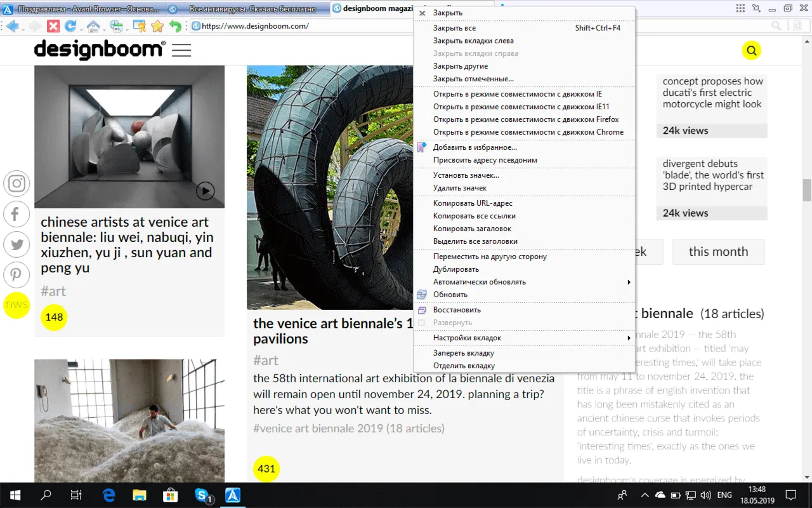Click the diagonal arrow icon beside the grid menu
Viewport: 812px width, 508px height.
click(x=756, y=8)
